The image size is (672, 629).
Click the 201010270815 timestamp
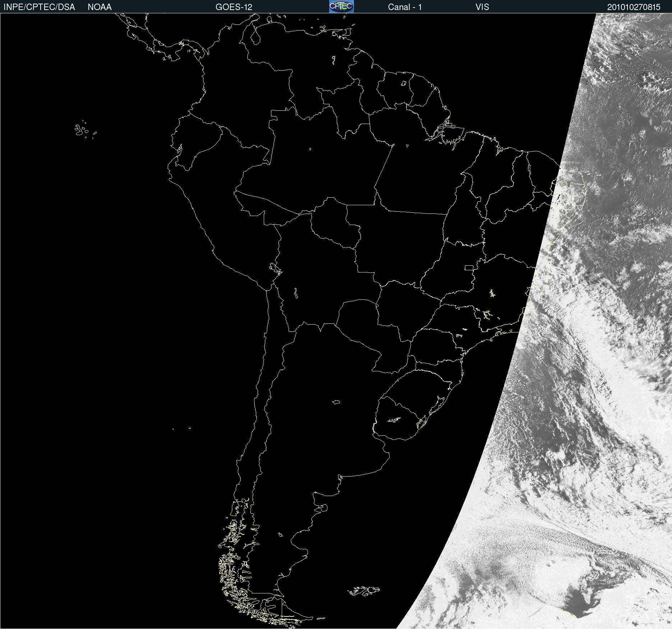pyautogui.click(x=634, y=7)
